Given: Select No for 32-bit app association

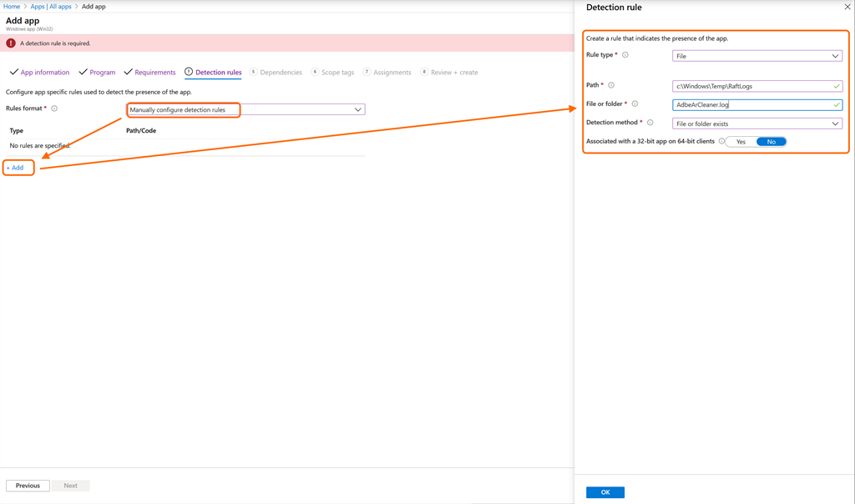Looking at the screenshot, I should click(x=771, y=142).
